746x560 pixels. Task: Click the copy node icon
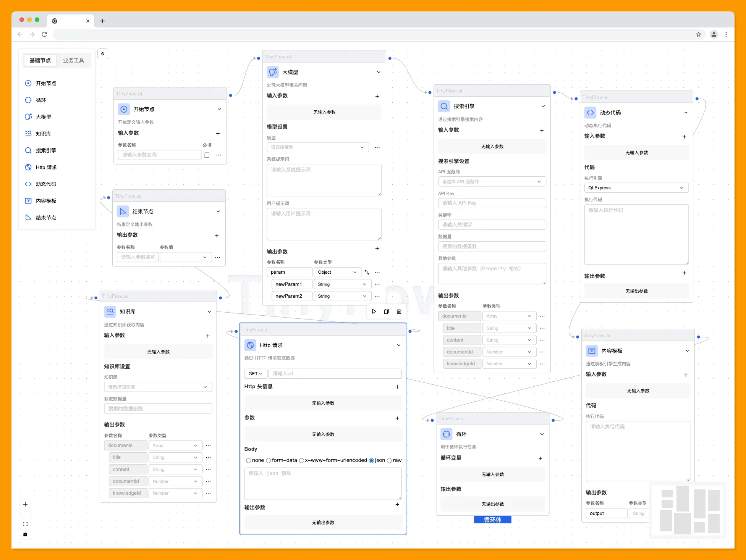(386, 311)
